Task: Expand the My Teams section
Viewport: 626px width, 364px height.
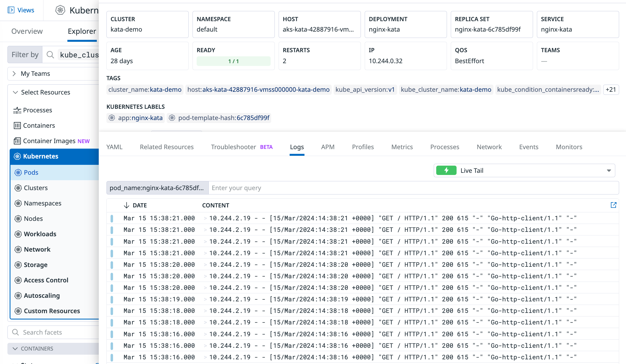Action: tap(14, 73)
